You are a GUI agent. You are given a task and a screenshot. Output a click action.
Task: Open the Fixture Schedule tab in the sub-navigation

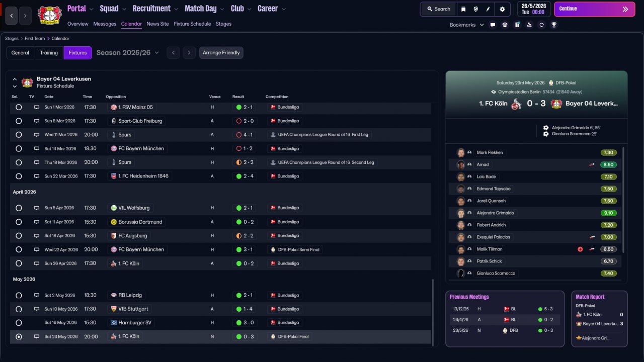pos(192,24)
